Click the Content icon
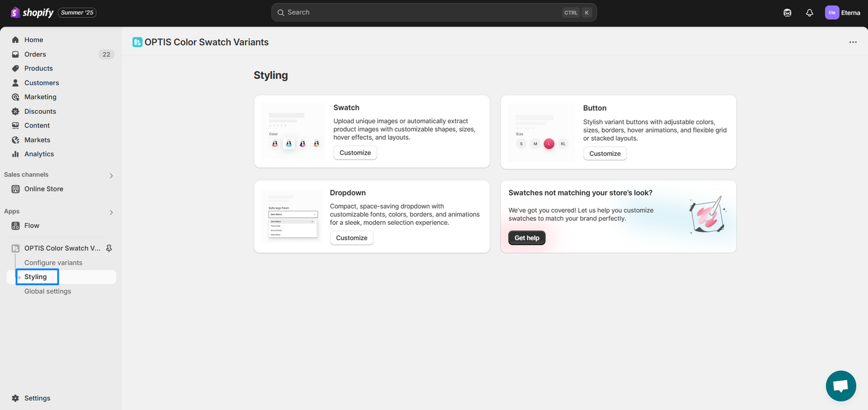 click(15, 125)
